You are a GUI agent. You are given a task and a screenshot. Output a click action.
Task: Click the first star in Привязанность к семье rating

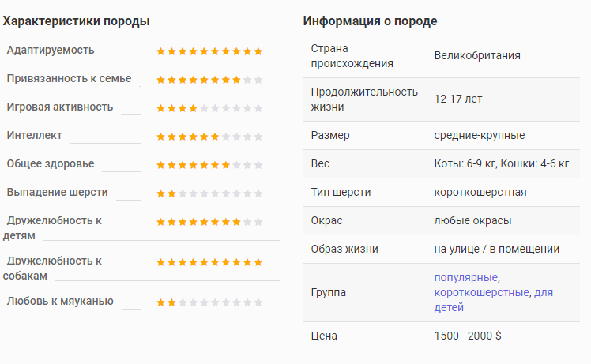(160, 80)
